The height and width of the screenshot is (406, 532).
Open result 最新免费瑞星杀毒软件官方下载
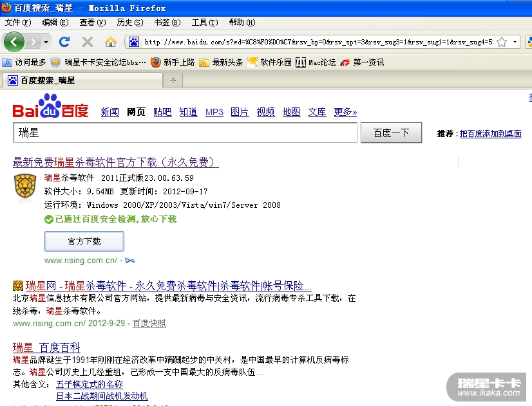[116, 162]
